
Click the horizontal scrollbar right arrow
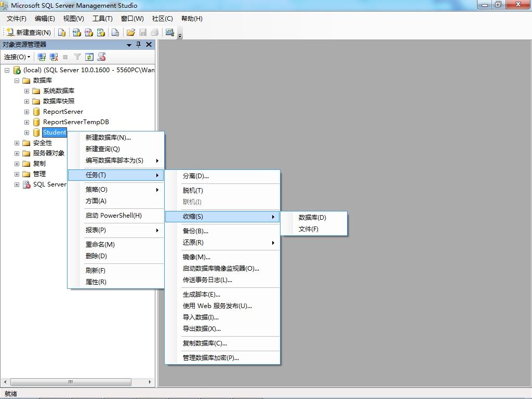coord(150,382)
